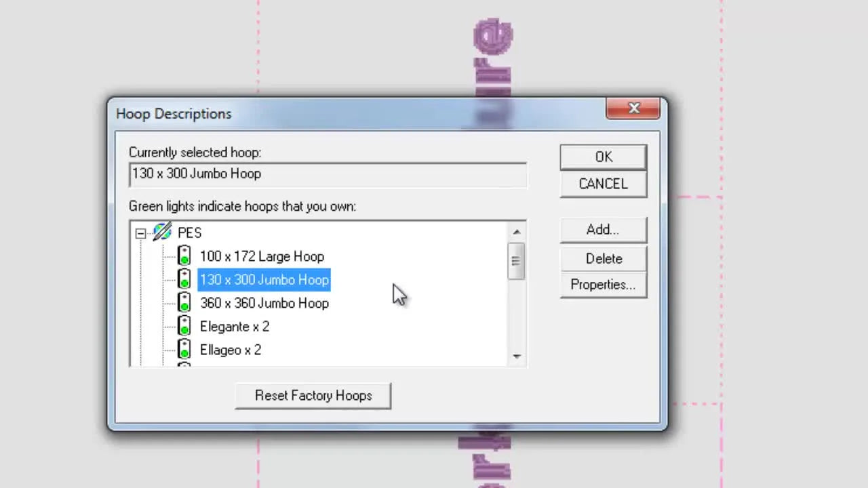The image size is (868, 488).
Task: Collapse the PES tree node
Action: pos(140,233)
